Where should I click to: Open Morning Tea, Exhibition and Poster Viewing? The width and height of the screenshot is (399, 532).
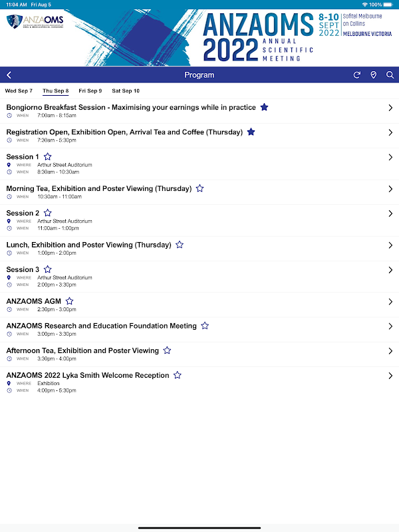(99, 188)
